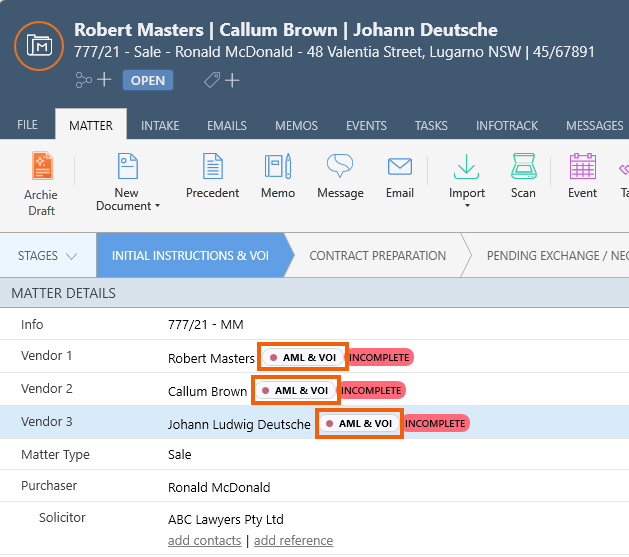This screenshot has height=557, width=629.
Task: Click the add reference link
Action: coord(293,540)
